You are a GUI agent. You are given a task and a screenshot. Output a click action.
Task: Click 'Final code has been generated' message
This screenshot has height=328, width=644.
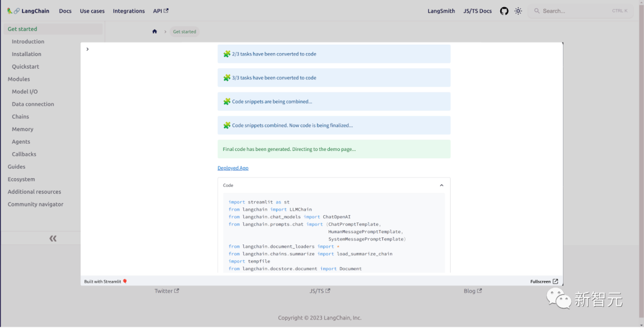334,149
